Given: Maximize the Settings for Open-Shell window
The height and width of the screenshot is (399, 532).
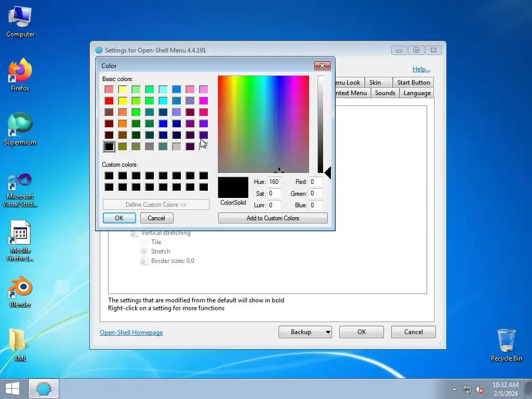Looking at the screenshot, I should point(416,50).
